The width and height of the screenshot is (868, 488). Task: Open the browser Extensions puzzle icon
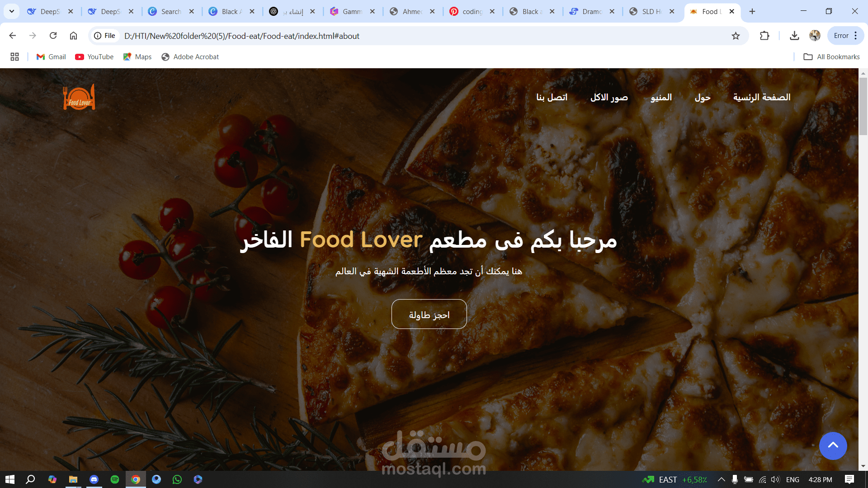pyautogui.click(x=764, y=36)
